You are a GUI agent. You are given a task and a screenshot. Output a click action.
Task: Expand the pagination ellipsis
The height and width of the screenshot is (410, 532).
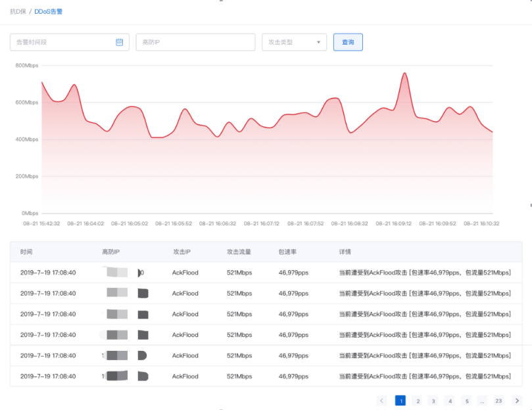click(483, 400)
